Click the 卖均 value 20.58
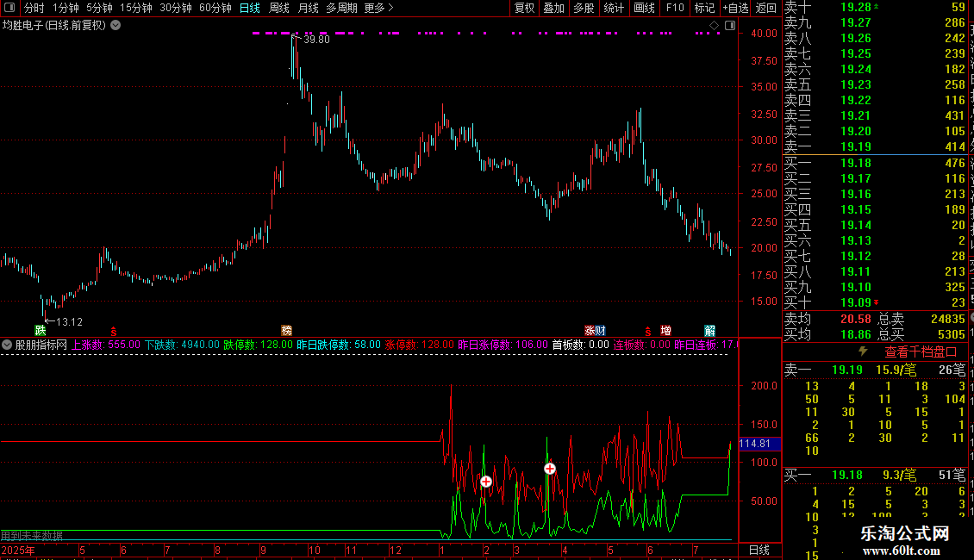974x560 pixels. pos(855,319)
